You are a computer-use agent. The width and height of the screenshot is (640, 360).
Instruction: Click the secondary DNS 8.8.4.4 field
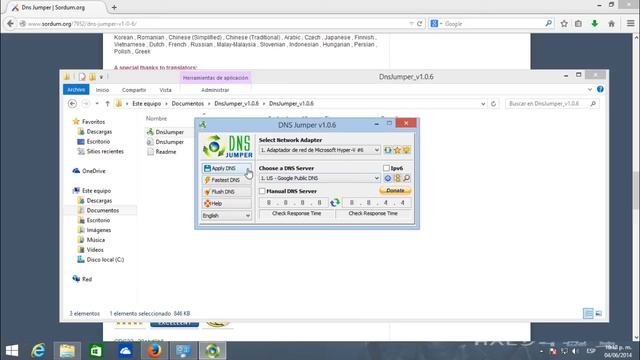(x=377, y=202)
